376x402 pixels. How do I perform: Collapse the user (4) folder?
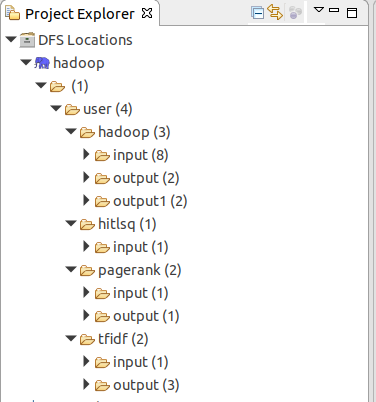click(x=56, y=108)
